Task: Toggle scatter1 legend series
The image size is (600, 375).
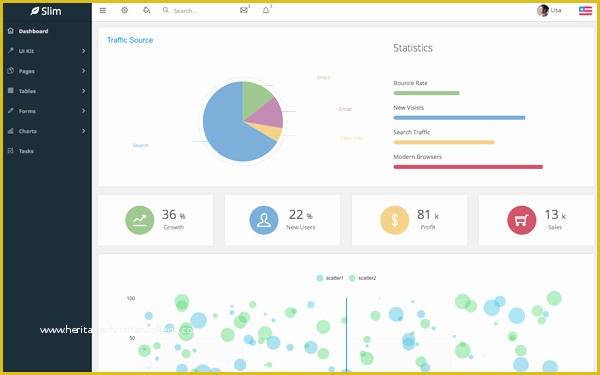Action: [x=330, y=278]
